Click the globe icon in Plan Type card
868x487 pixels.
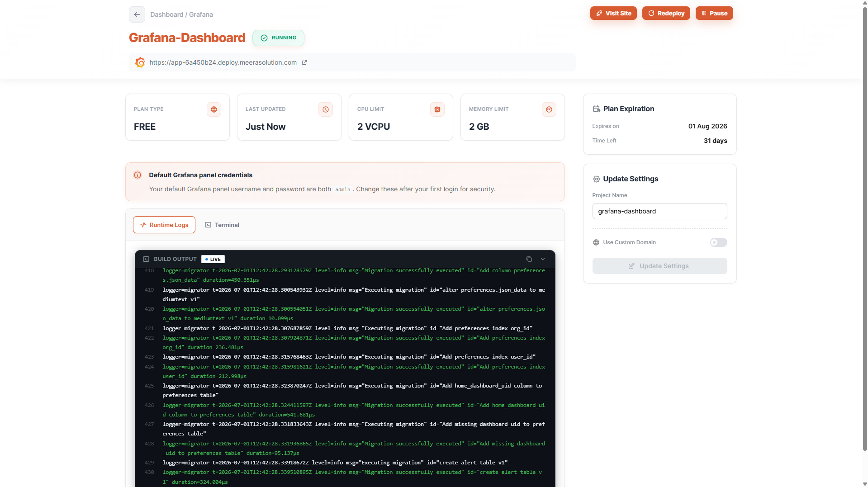(x=214, y=109)
